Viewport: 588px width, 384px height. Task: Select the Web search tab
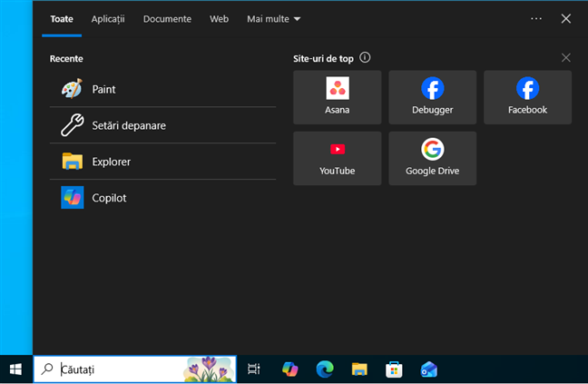pos(219,18)
